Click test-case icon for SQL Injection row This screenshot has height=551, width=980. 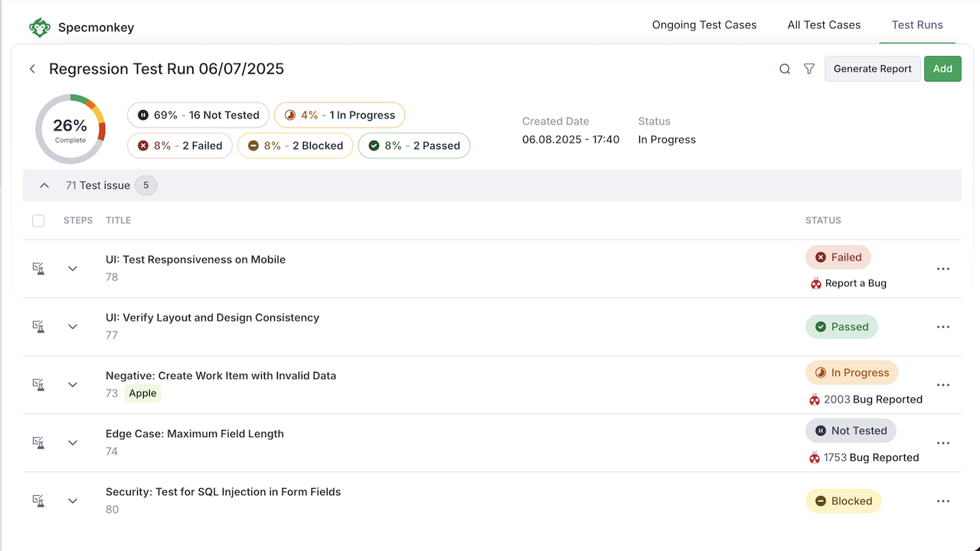point(38,501)
